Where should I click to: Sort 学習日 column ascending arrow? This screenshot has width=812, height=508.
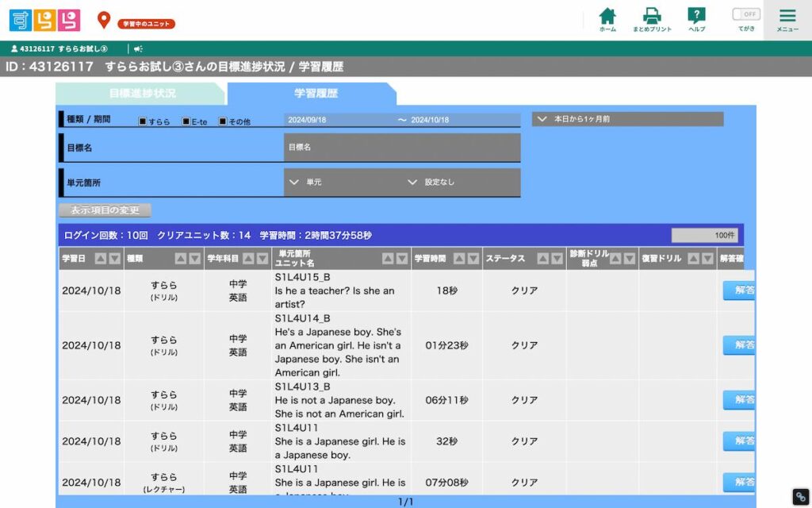101,259
